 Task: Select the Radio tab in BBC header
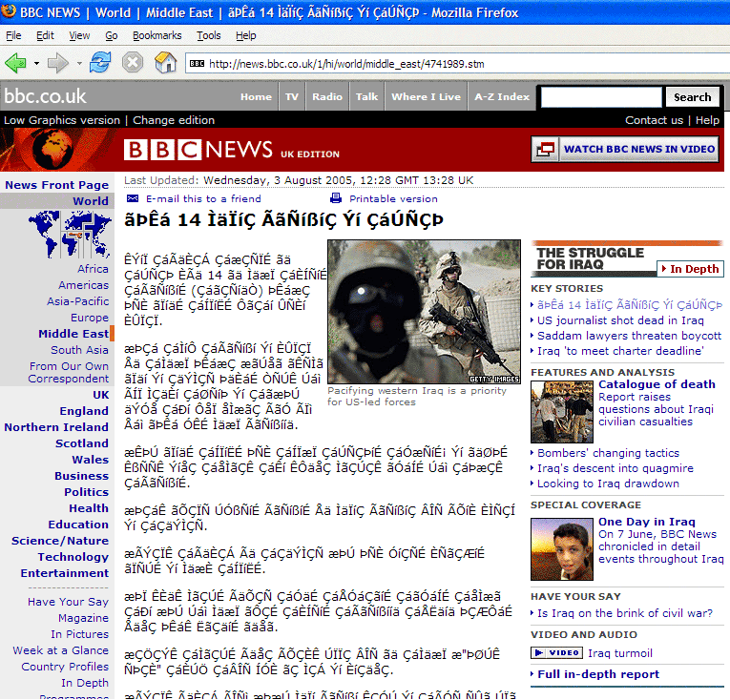[327, 96]
